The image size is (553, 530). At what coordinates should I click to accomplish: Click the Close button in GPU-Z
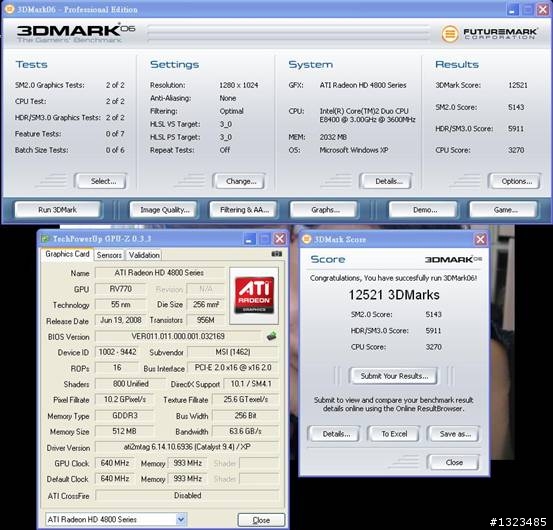coord(261,520)
